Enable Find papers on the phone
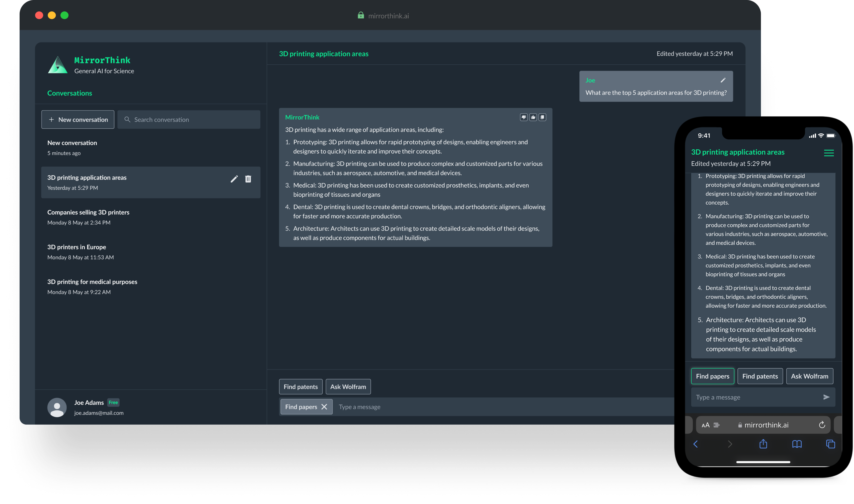 (712, 376)
